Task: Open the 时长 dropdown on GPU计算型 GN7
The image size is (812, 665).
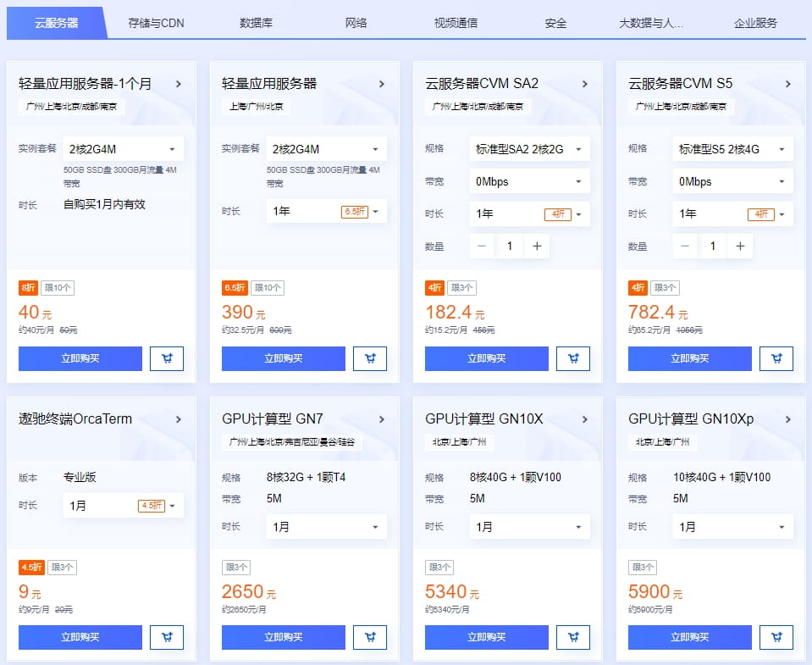Action: pos(326,527)
